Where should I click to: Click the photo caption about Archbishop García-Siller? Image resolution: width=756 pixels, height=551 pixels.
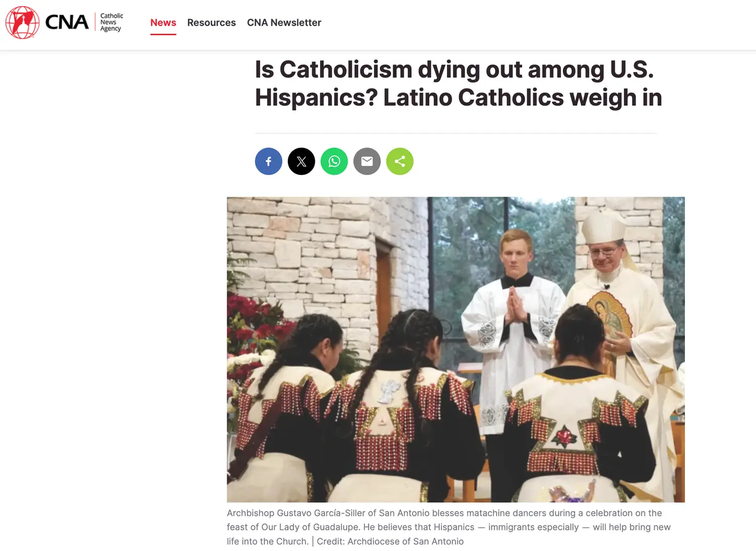coord(449,527)
